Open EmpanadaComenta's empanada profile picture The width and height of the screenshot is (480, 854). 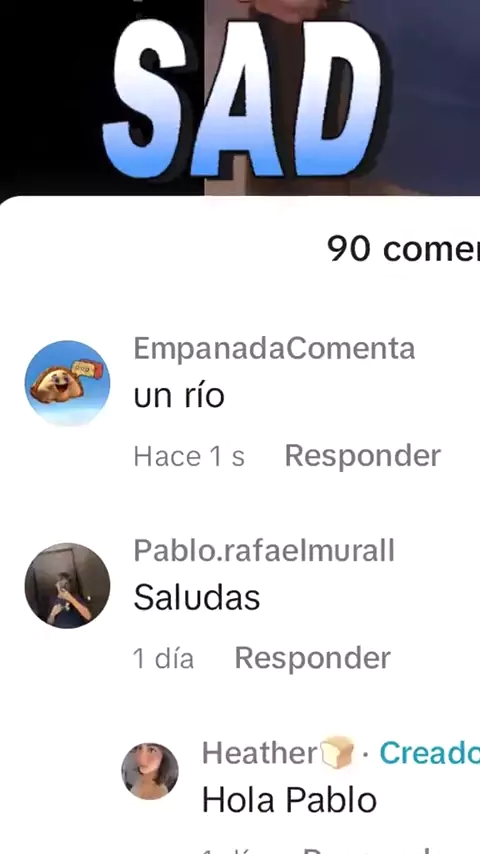click(x=67, y=383)
